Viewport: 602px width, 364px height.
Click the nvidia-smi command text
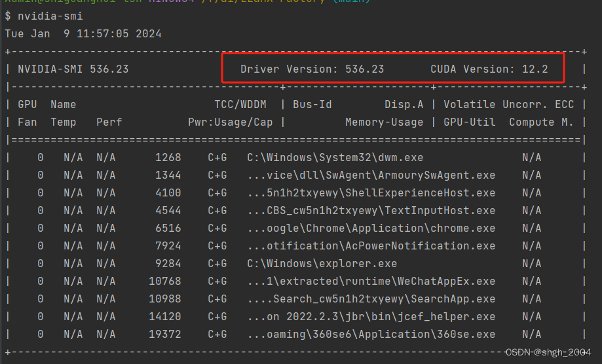(50, 16)
